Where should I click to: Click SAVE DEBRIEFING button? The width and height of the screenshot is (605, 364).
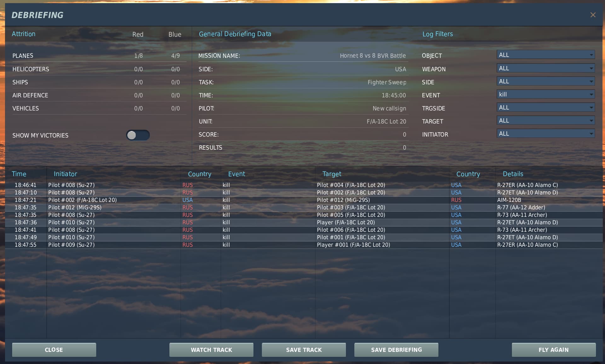[396, 350]
